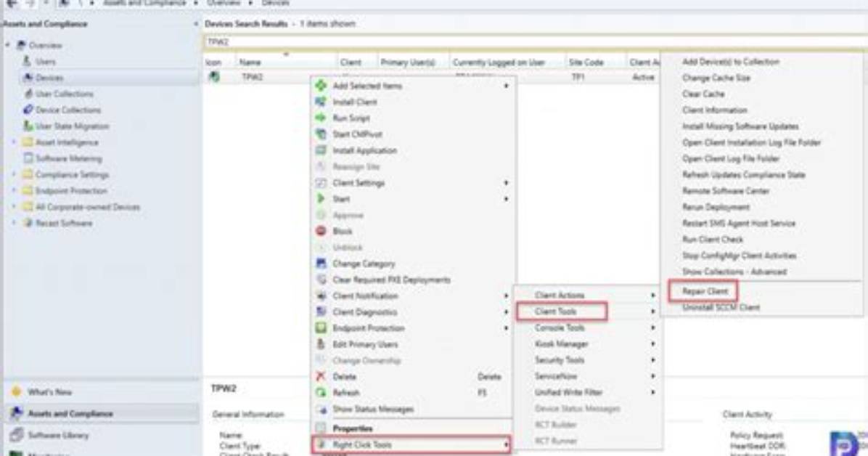Expand the Asset Intelligence tree node
Viewport: 868px width, 456px height.
coord(14,142)
